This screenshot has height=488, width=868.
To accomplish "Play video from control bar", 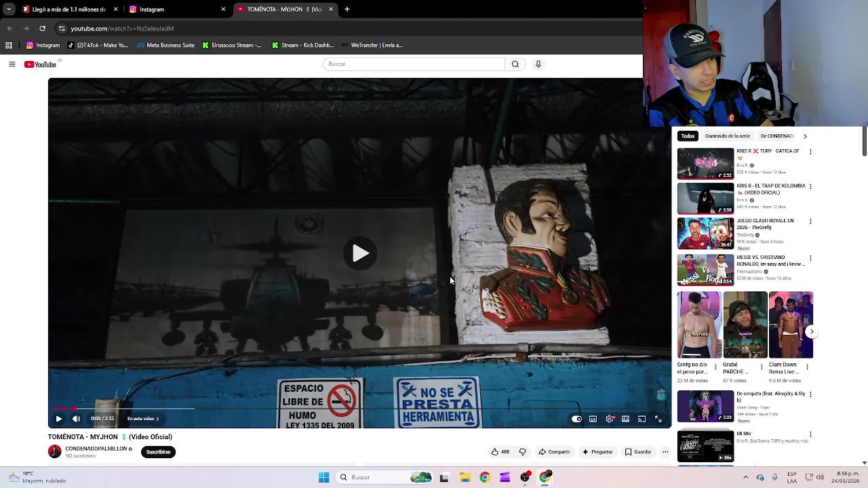I will 58,419.
